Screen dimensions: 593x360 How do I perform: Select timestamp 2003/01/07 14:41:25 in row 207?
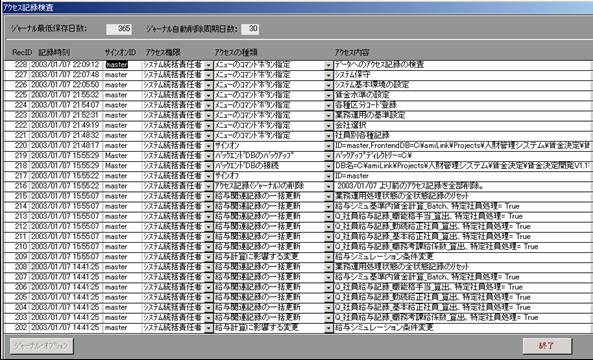[x=65, y=277]
